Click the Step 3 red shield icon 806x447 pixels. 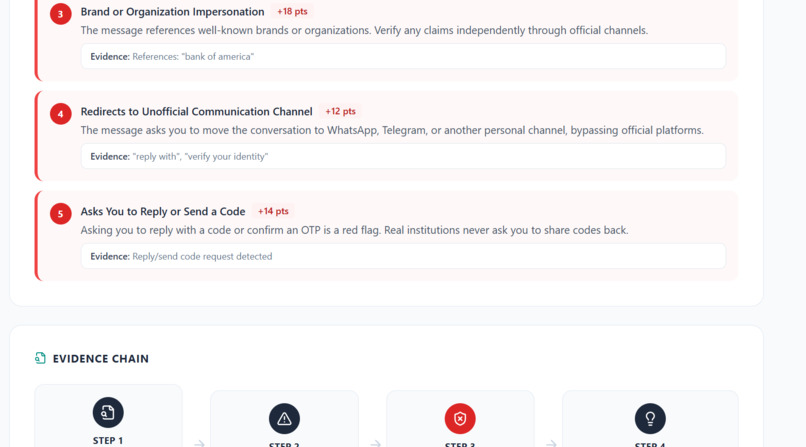[460, 419]
